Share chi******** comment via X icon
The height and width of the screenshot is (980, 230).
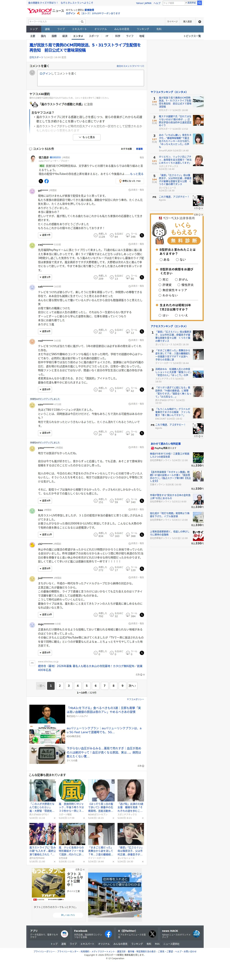coord(142,568)
